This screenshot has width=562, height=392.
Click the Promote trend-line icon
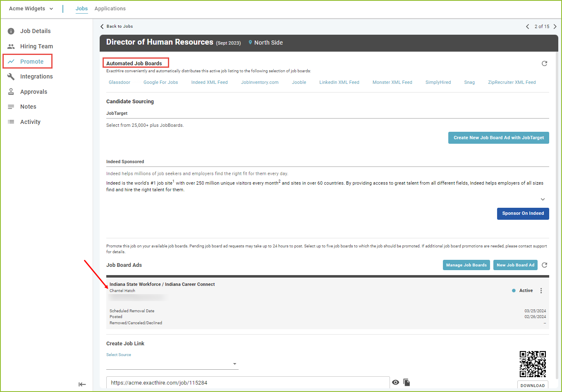[x=11, y=62]
